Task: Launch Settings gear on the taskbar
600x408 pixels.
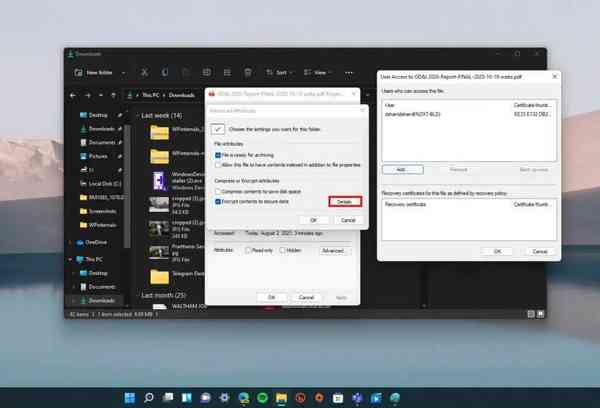Action: (224, 398)
